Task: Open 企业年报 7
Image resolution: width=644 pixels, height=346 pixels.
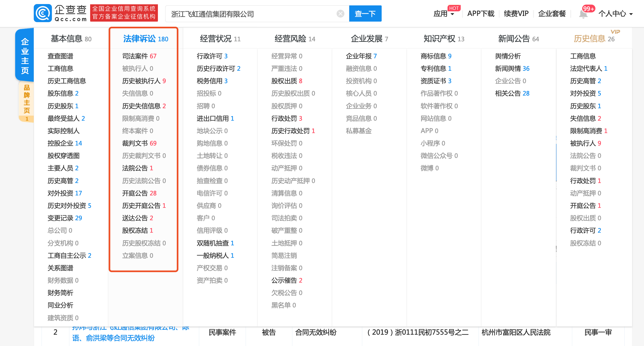Action: point(361,56)
